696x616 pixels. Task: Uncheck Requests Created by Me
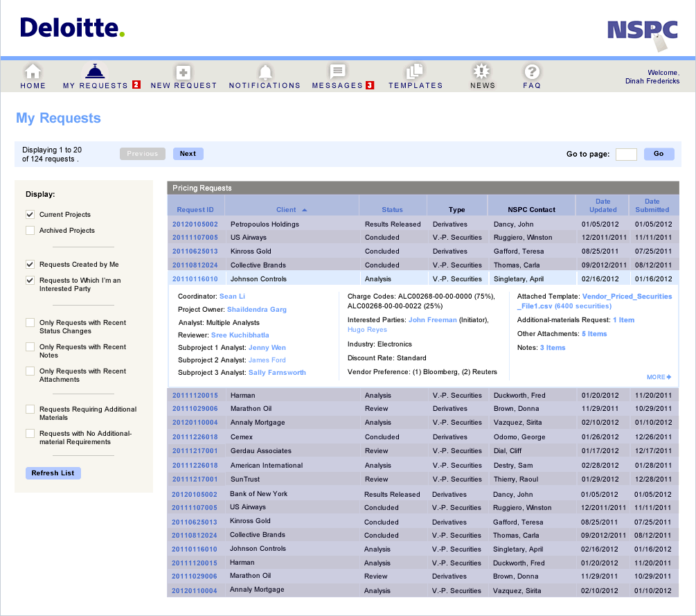(30, 264)
